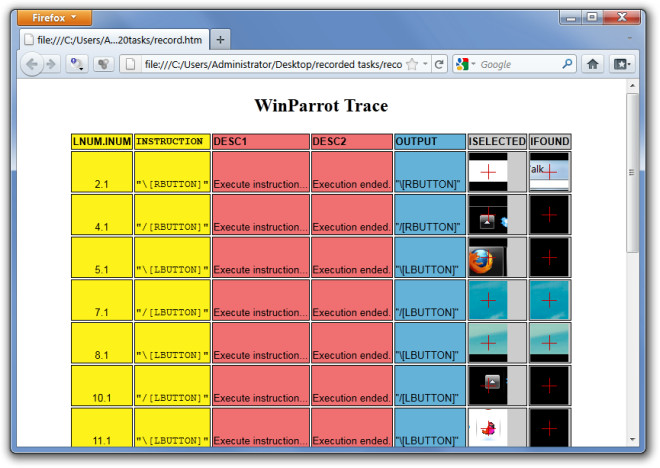This screenshot has height=468, width=660.
Task: Click IFOUND thumbnail in row 8.1
Action: [x=549, y=343]
